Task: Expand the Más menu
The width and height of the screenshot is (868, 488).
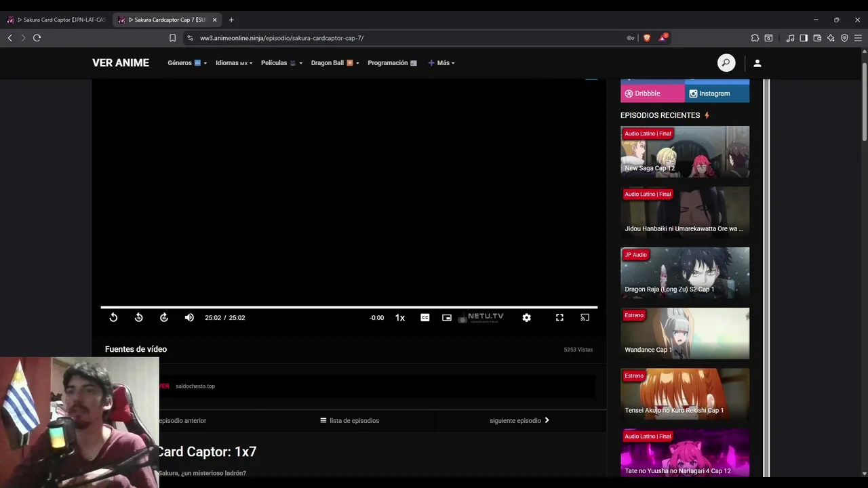Action: coord(441,63)
